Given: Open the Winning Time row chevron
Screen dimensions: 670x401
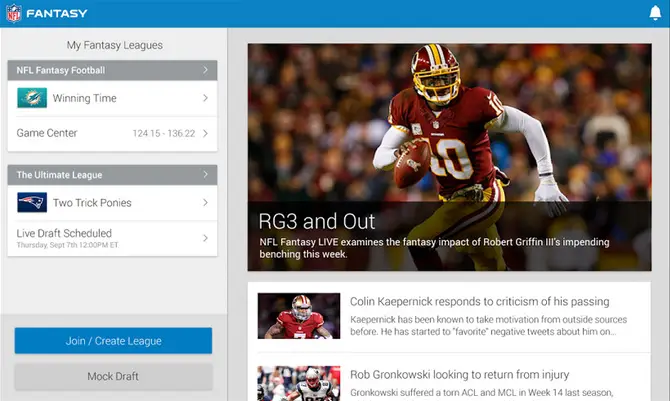Looking at the screenshot, I should (x=206, y=98).
